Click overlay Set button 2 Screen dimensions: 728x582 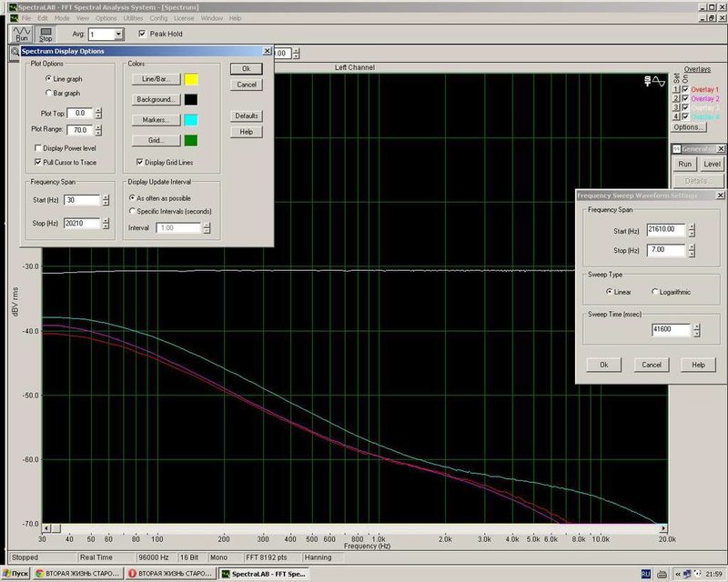[x=676, y=98]
